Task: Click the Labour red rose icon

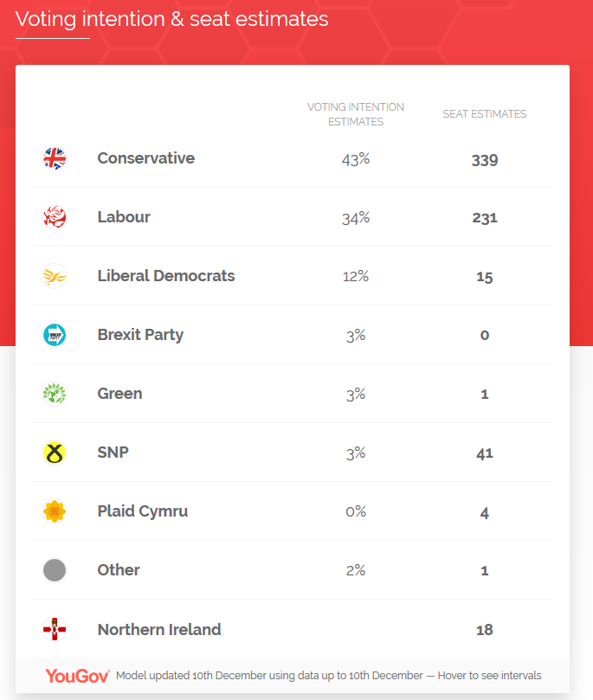Action: pyautogui.click(x=55, y=217)
